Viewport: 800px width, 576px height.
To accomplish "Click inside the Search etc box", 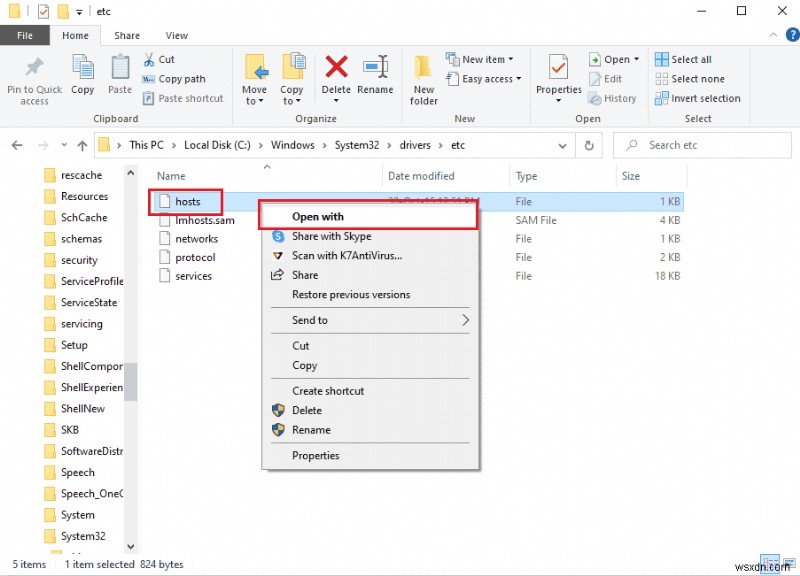I will point(700,145).
